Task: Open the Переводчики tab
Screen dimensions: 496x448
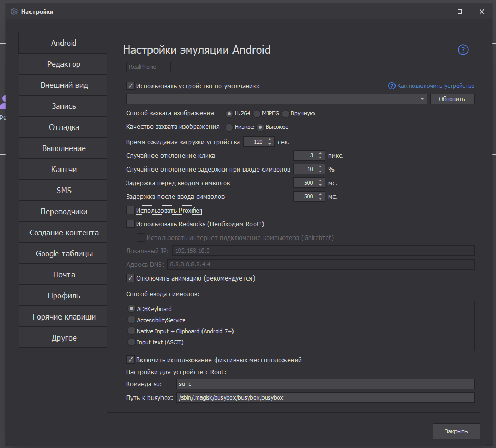Action: coord(64,212)
